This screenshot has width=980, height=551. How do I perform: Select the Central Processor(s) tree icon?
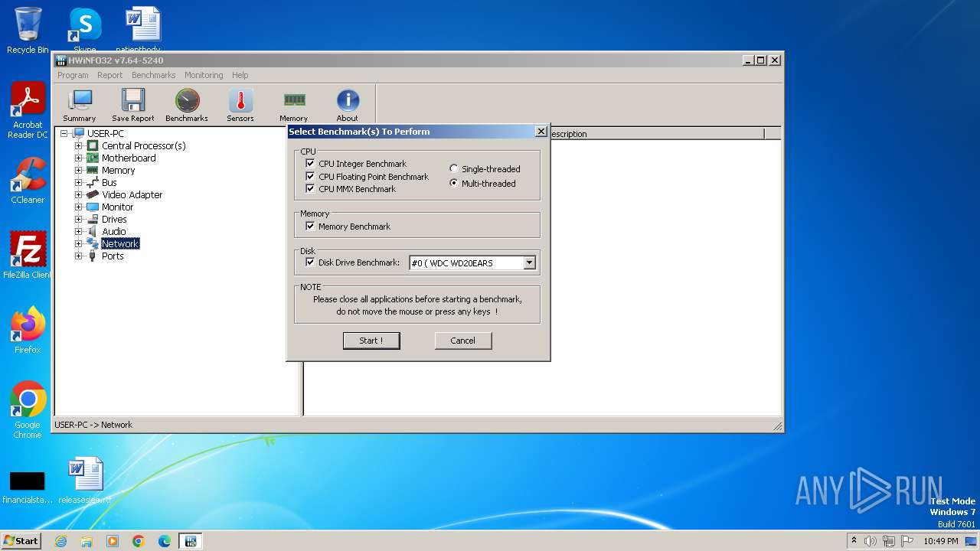coord(92,145)
